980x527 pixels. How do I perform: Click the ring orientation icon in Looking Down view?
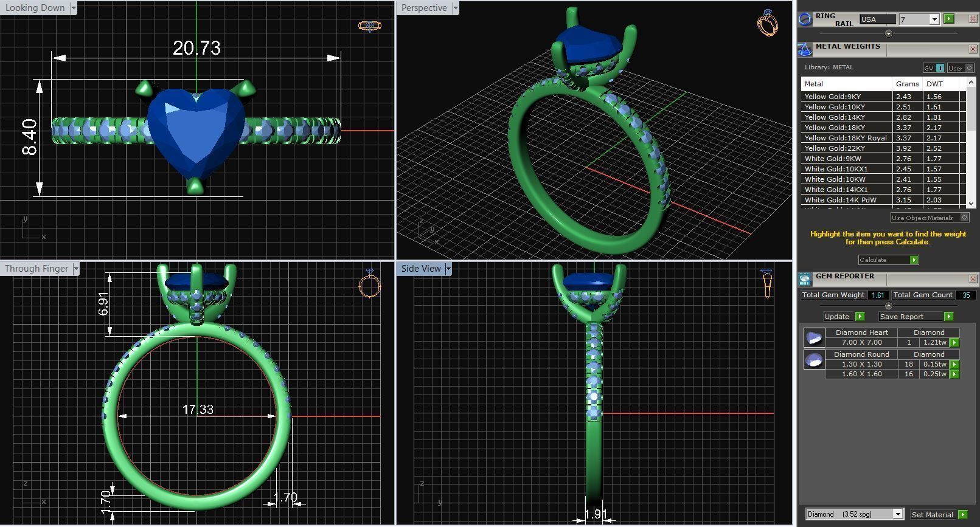[369, 26]
